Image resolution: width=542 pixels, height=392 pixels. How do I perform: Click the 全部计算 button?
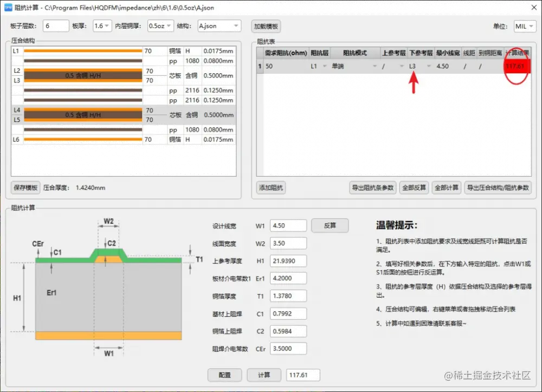tap(446, 188)
